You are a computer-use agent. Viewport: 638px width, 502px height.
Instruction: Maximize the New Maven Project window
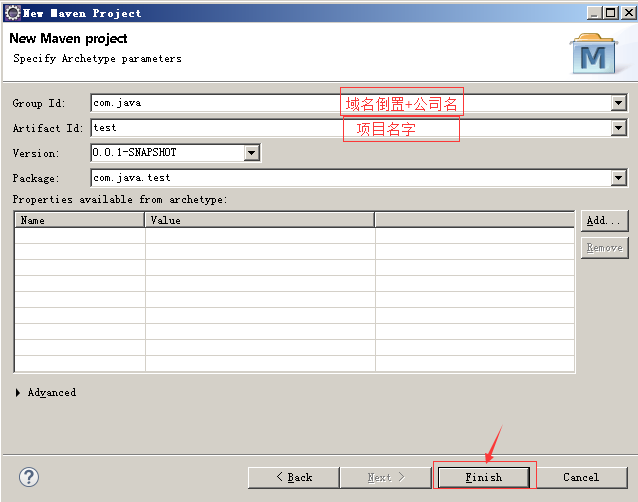pyautogui.click(x=611, y=13)
